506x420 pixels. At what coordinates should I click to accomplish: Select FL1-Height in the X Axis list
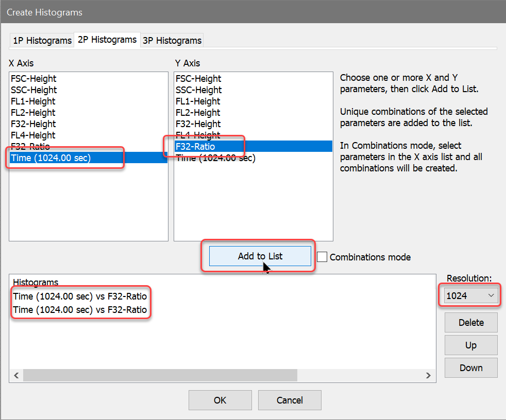33,101
